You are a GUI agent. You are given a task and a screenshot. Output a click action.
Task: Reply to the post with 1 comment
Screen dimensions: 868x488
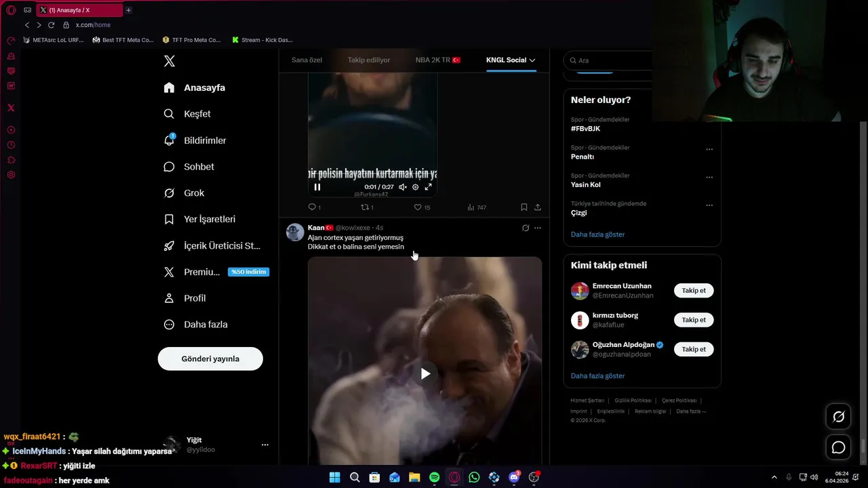[x=314, y=207]
